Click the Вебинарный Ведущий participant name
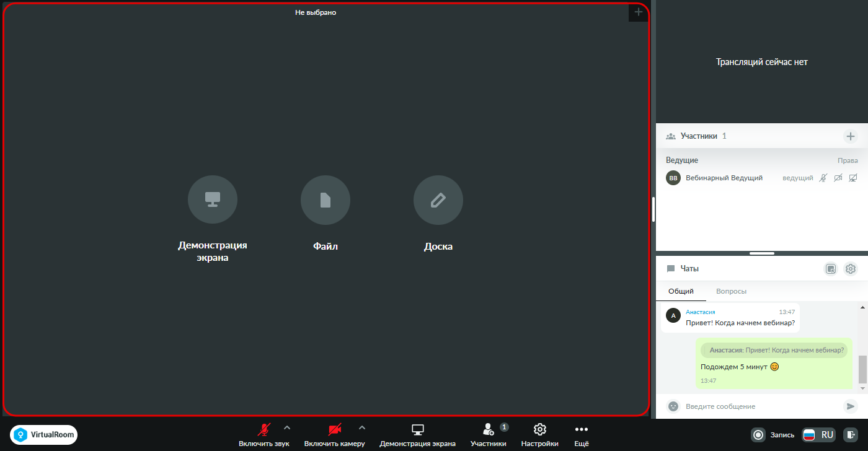868x451 pixels. (724, 178)
